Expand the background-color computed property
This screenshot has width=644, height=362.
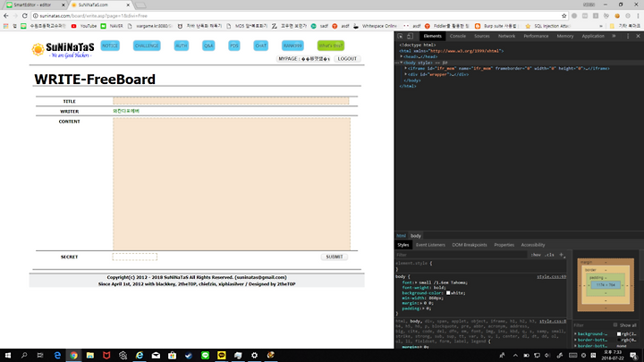pyautogui.click(x=576, y=334)
